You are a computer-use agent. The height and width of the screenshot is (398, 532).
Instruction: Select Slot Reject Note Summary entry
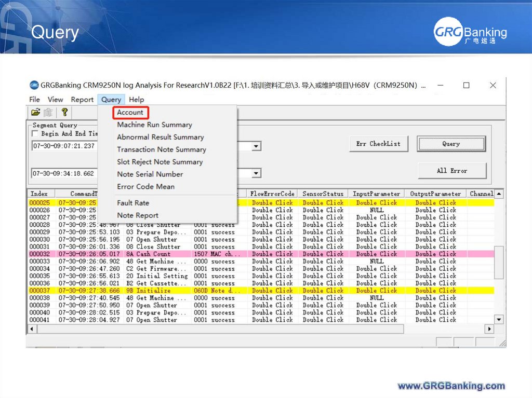point(160,162)
